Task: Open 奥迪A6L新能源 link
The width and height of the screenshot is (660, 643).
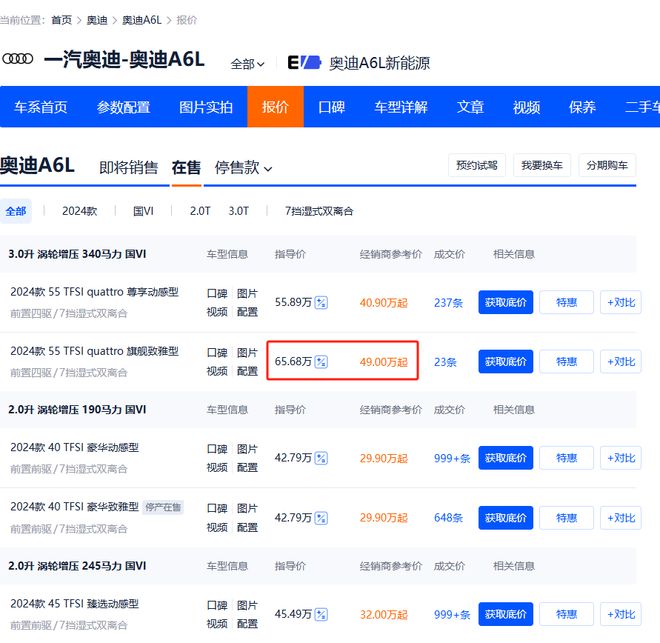Action: point(379,63)
